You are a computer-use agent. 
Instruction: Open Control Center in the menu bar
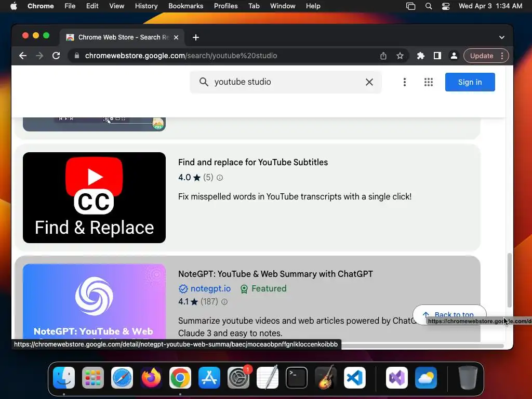point(445,6)
